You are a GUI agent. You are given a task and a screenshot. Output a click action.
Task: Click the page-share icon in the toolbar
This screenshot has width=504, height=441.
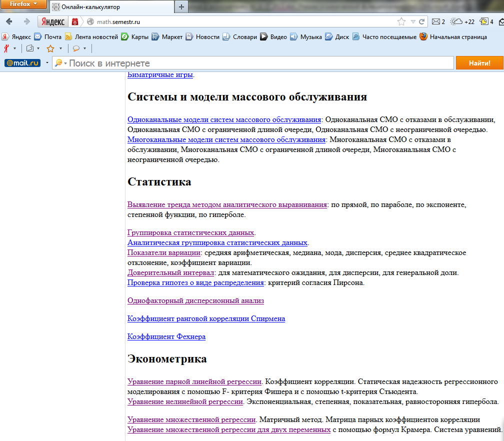30,48
